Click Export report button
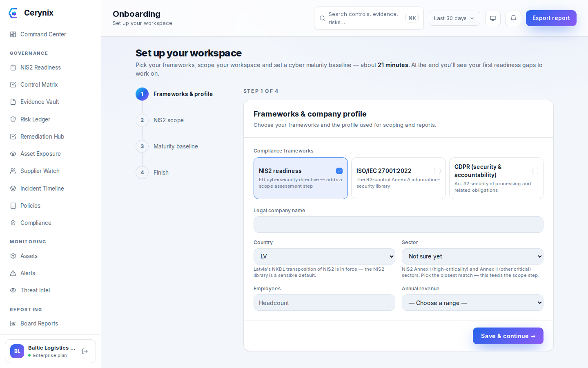588x368 pixels. click(x=551, y=18)
